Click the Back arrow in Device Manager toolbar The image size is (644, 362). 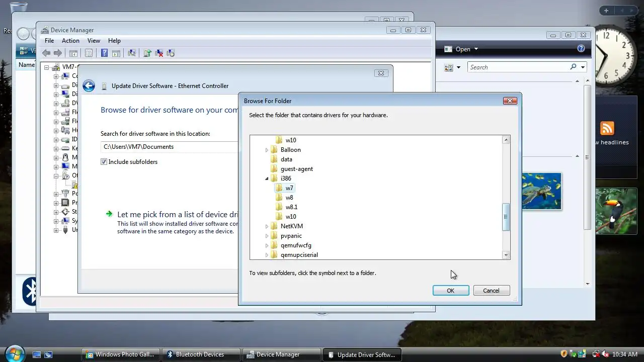click(46, 53)
